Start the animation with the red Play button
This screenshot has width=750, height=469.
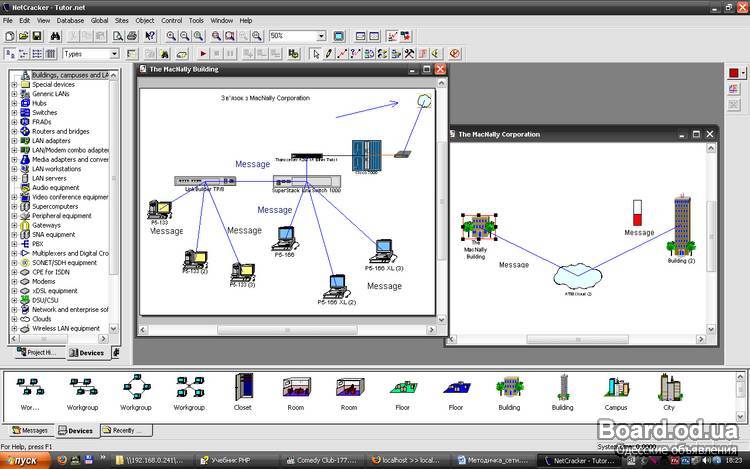(x=203, y=54)
